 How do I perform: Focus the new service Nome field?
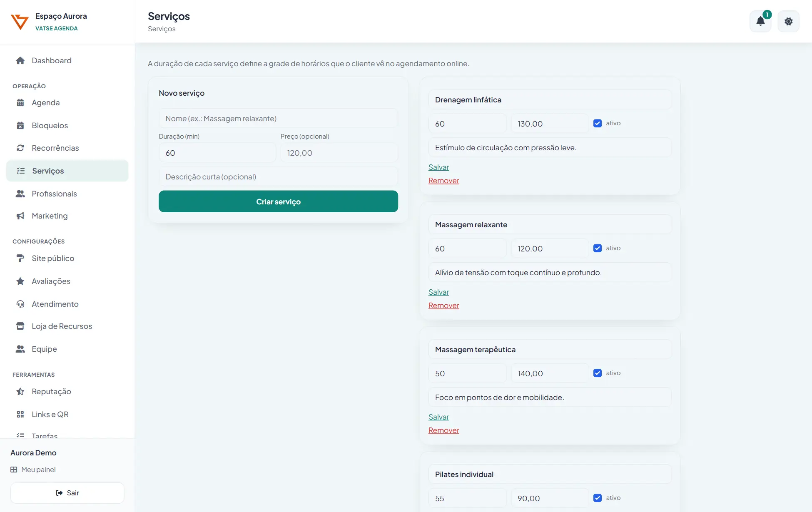(x=278, y=119)
